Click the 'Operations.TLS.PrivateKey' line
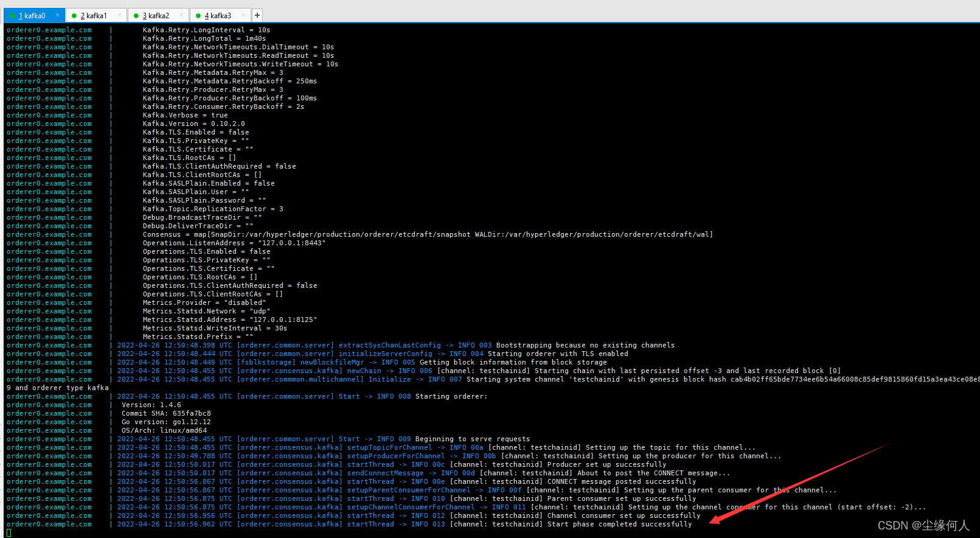 207,260
